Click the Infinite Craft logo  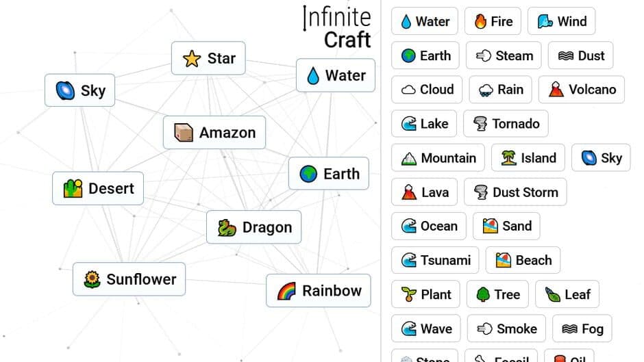336,27
